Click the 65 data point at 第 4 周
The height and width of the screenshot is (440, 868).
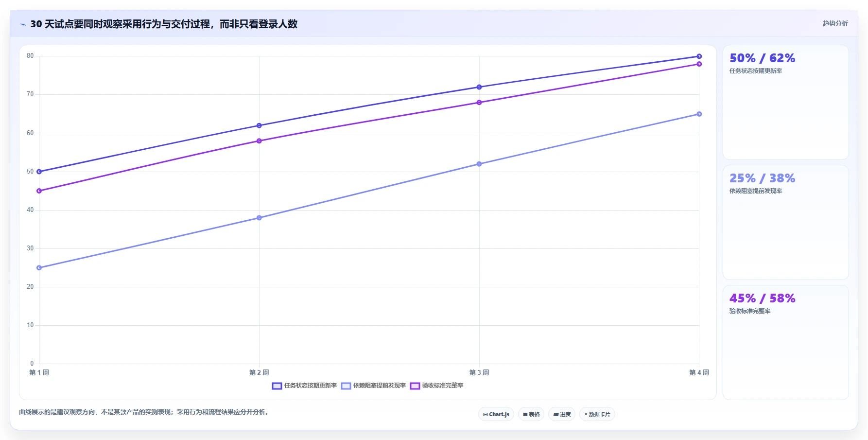point(699,114)
